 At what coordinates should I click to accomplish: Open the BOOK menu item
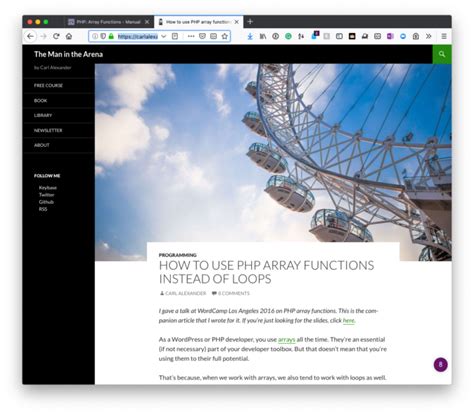coord(40,101)
